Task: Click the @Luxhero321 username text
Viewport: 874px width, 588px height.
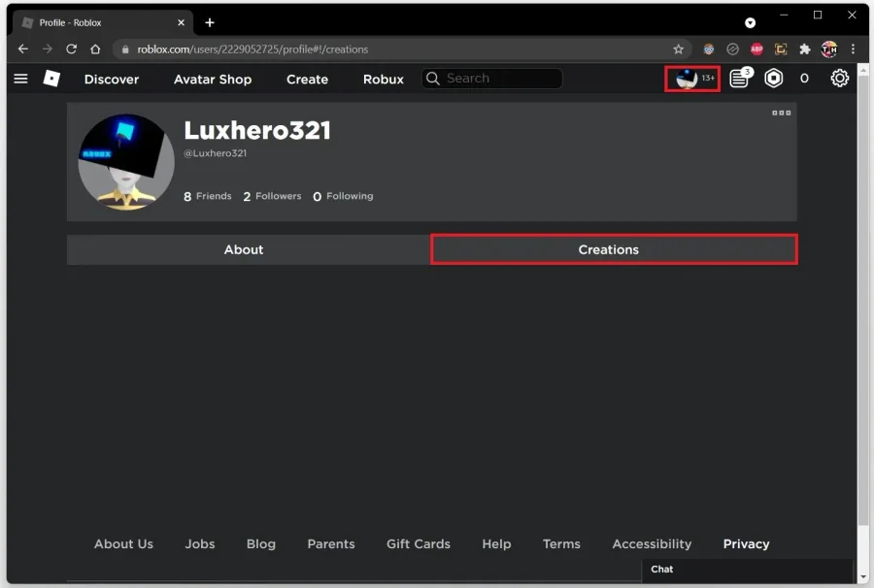Action: click(x=216, y=153)
